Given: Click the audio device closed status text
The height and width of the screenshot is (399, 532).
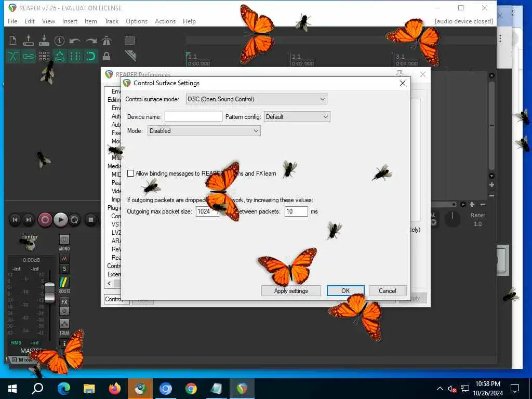Looking at the screenshot, I should click(463, 21).
